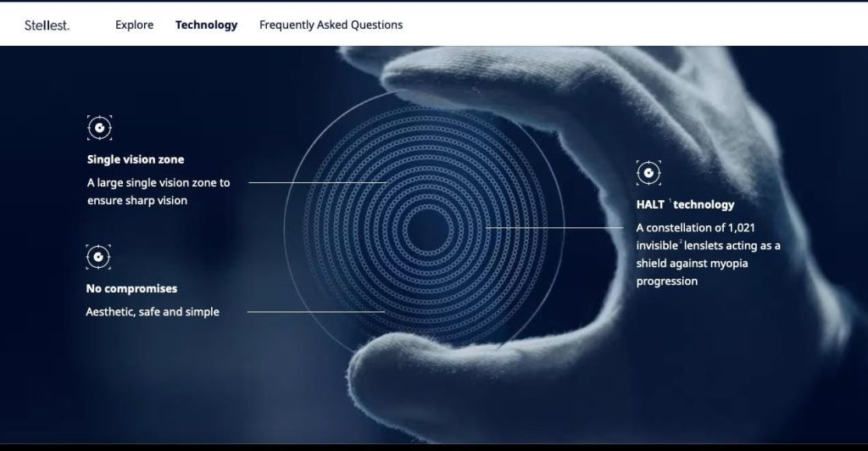
Task: Click the target icon above HALT technology
Action: click(648, 173)
